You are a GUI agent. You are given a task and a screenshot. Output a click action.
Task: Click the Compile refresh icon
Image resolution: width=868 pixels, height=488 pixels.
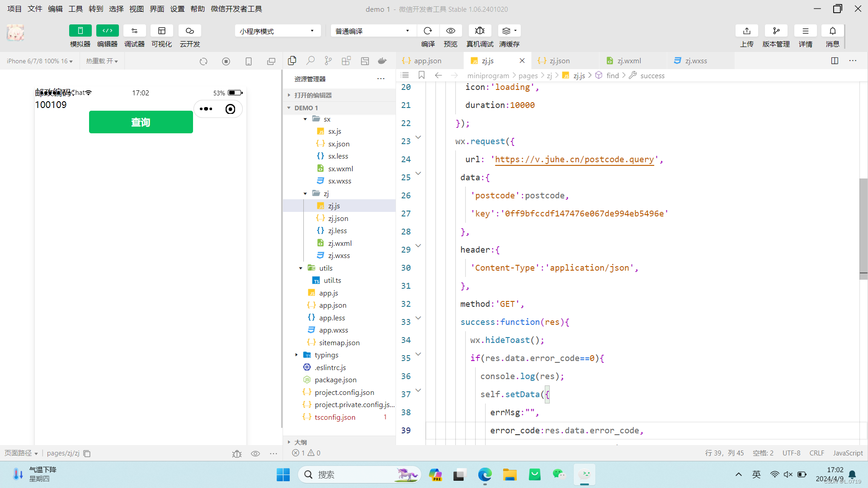tap(428, 31)
